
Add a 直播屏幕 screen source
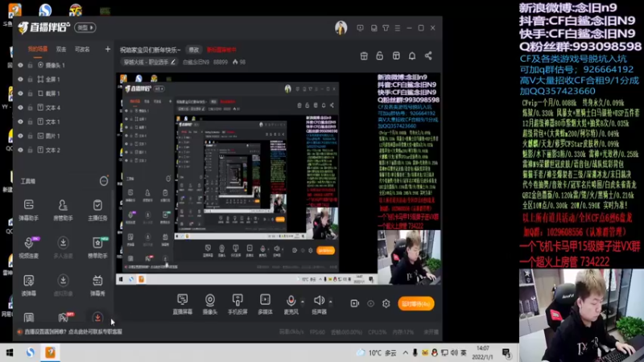click(x=183, y=304)
